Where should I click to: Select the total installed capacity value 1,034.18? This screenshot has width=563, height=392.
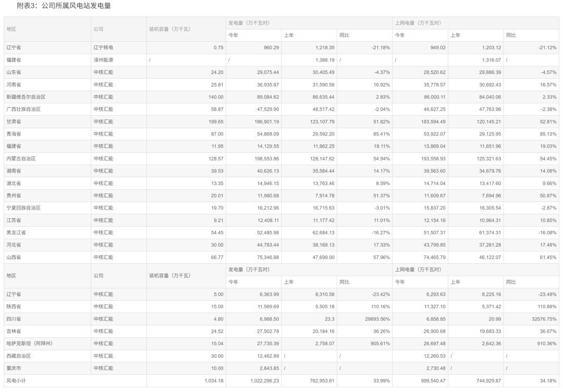point(214,381)
